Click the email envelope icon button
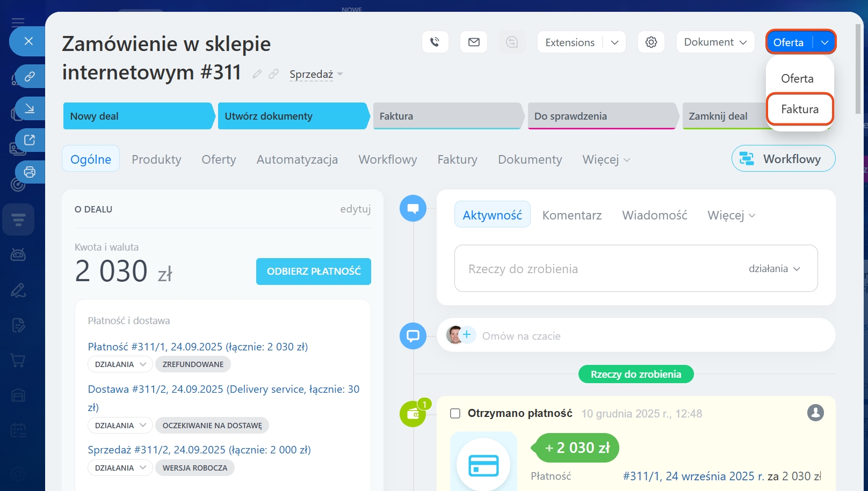This screenshot has width=868, height=491. click(474, 42)
